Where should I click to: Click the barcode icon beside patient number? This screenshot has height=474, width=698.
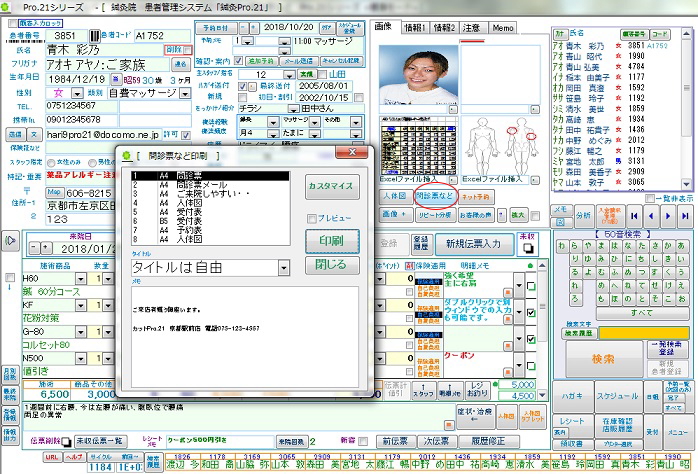[x=95, y=36]
